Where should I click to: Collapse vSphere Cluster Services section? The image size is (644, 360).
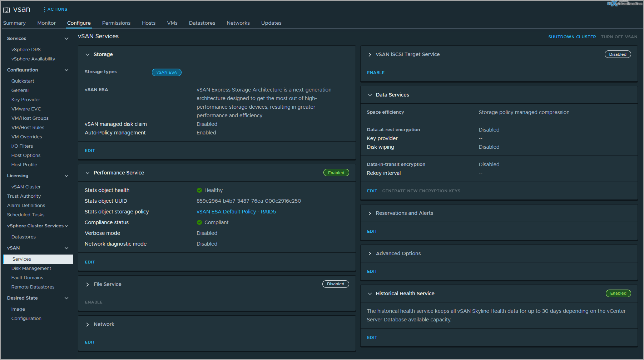tap(66, 226)
